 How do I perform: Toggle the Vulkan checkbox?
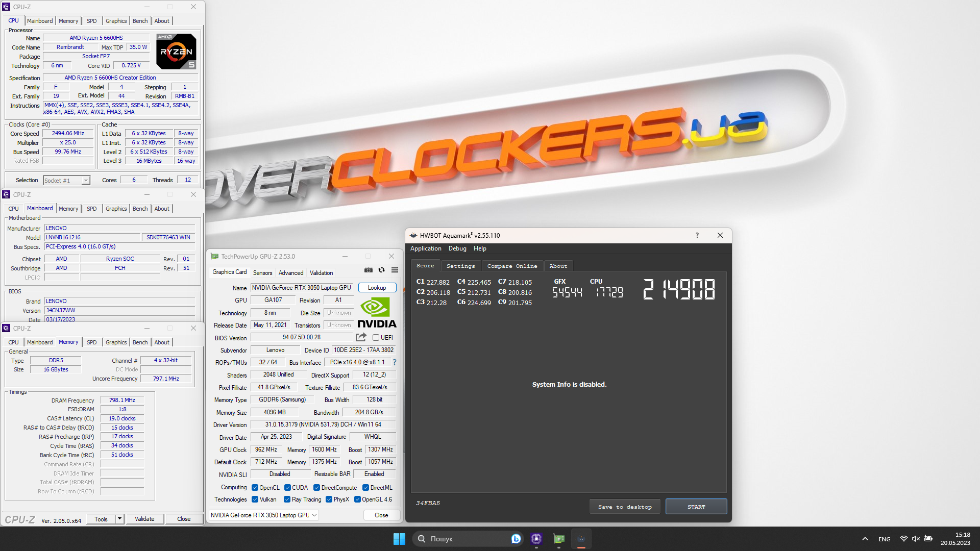click(255, 499)
